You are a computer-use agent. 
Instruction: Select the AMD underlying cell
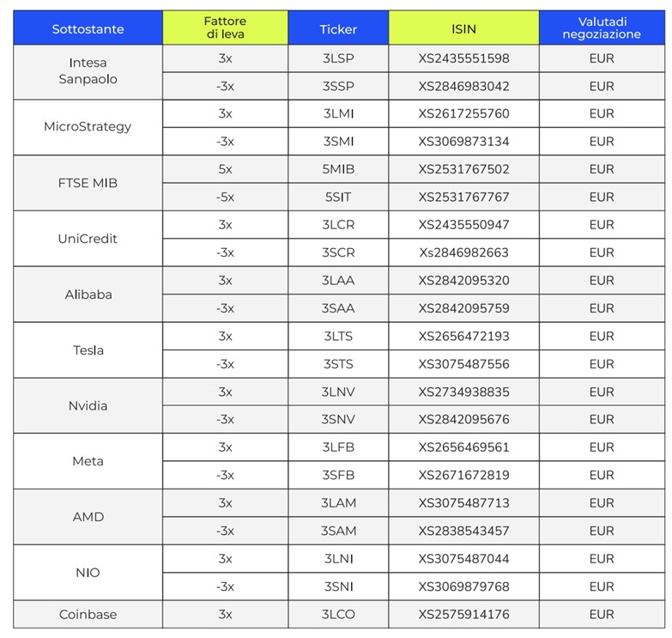point(88,517)
